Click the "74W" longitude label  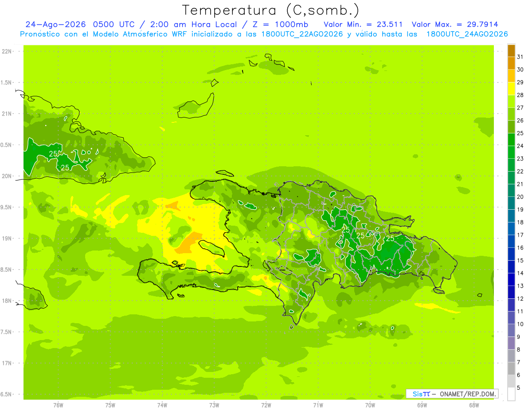point(162,405)
